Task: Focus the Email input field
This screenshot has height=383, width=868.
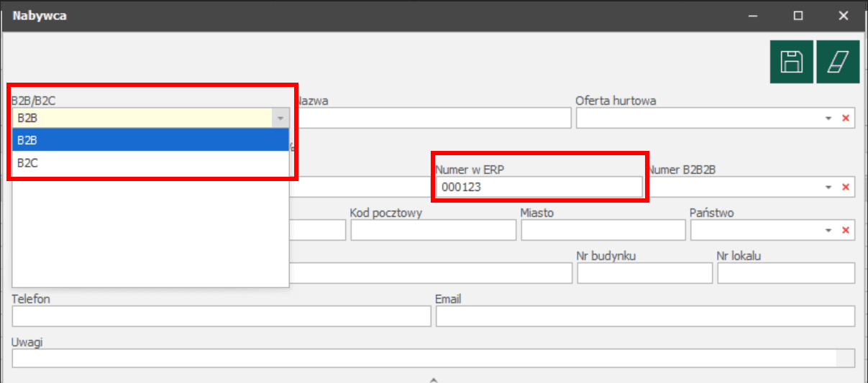Action: (645, 316)
